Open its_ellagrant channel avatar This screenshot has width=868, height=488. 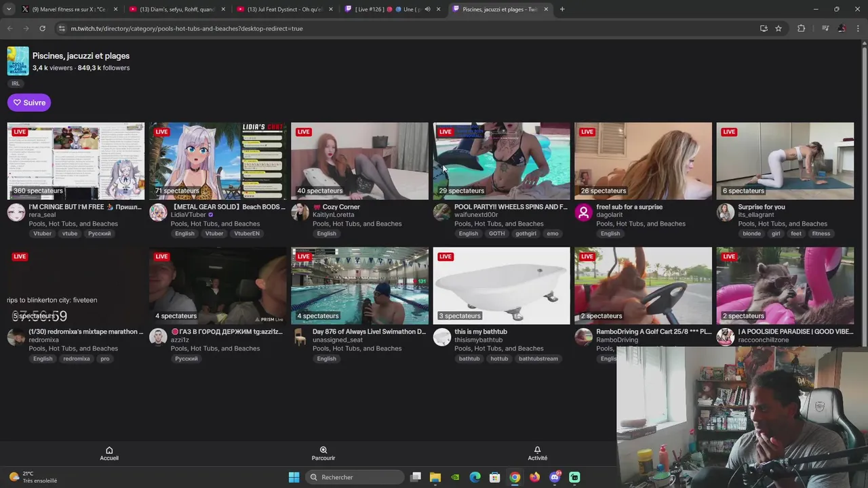tap(725, 212)
